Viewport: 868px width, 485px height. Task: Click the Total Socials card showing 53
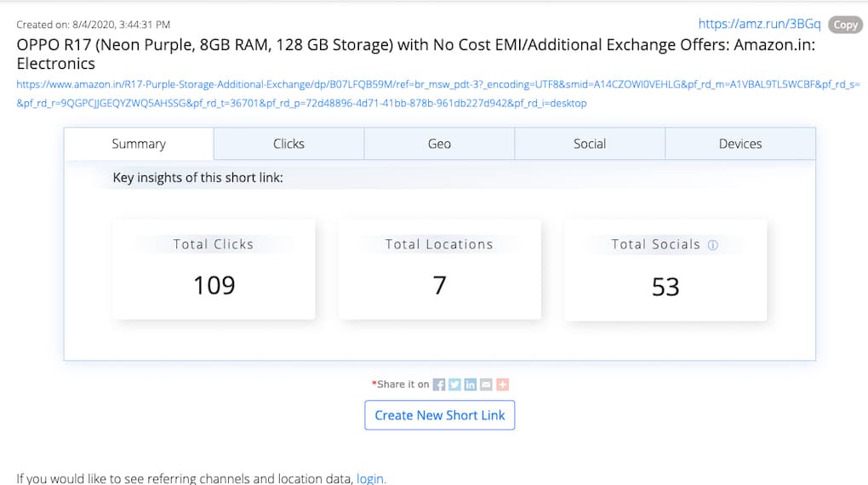click(x=665, y=270)
